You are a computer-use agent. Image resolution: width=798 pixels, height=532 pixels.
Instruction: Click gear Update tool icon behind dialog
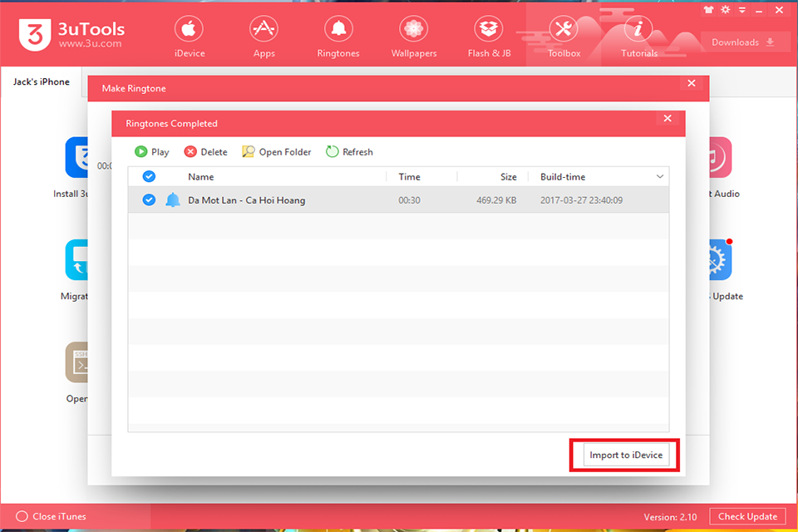pyautogui.click(x=721, y=259)
